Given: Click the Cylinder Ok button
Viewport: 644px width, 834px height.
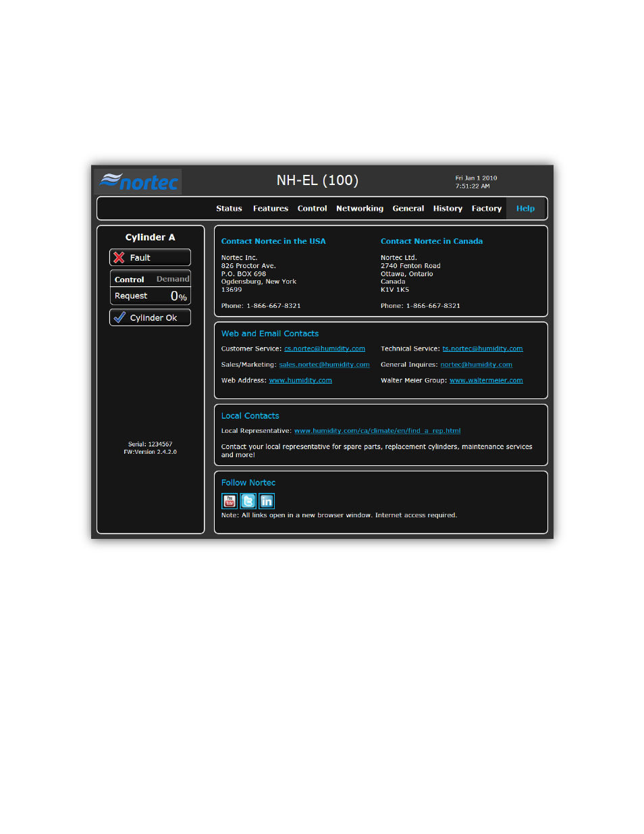Looking at the screenshot, I should click(150, 317).
